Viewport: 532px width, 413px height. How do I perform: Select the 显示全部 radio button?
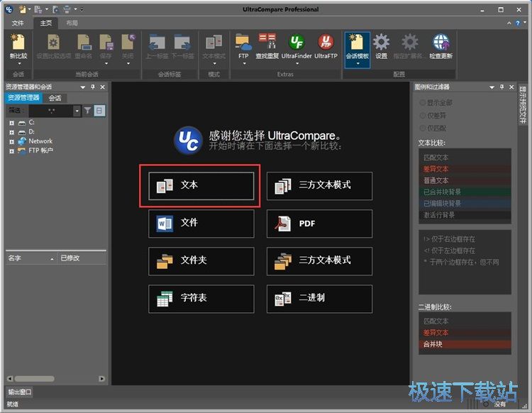423,102
